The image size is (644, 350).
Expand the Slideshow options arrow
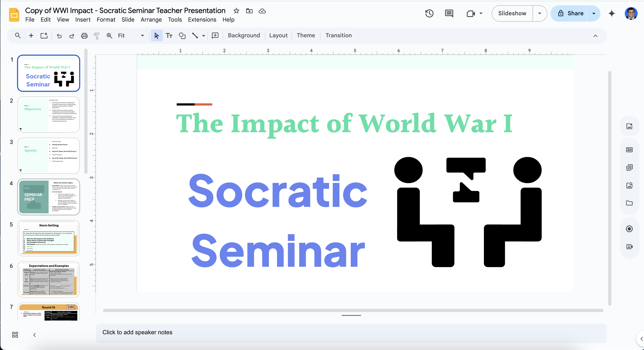(539, 13)
